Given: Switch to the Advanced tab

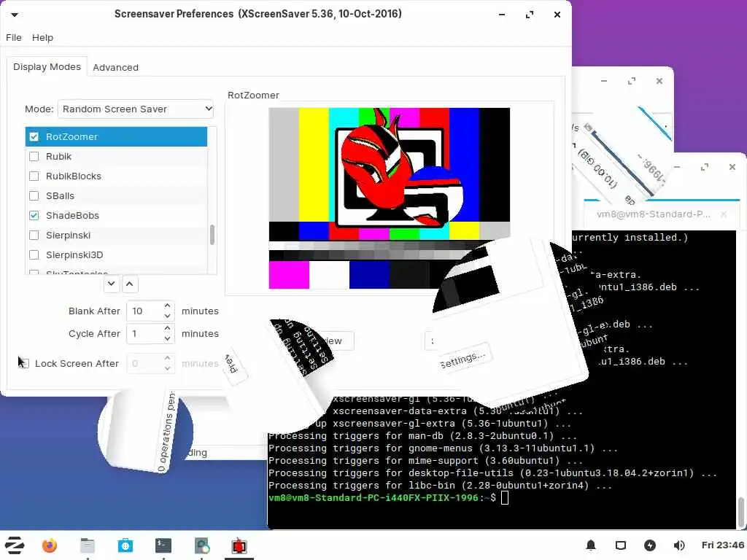Looking at the screenshot, I should coord(115,67).
